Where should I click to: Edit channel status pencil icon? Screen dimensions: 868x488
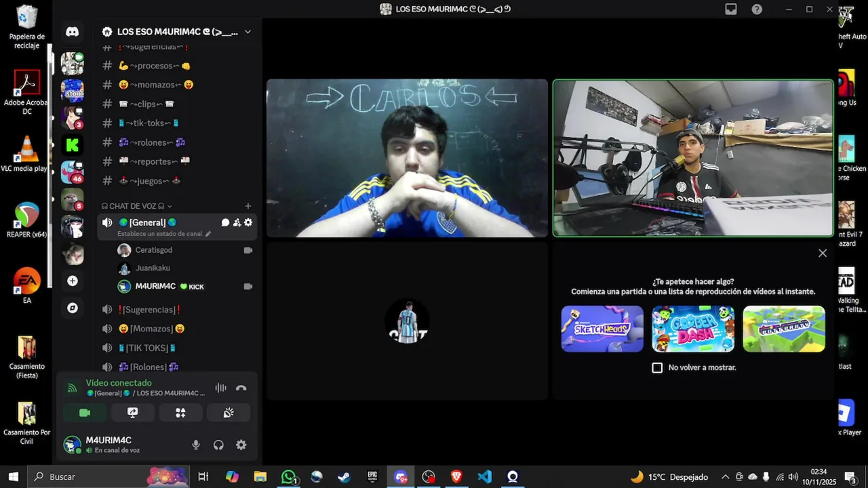[x=208, y=234]
